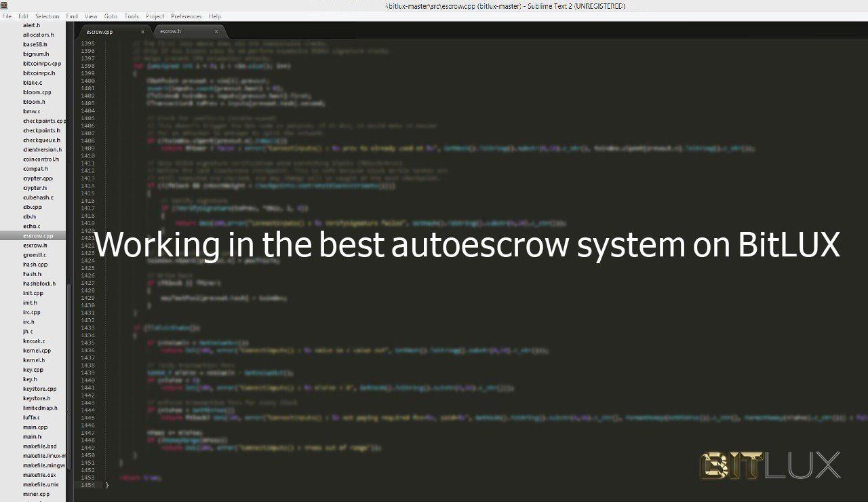Open init.cpp in the sidebar

pos(33,293)
